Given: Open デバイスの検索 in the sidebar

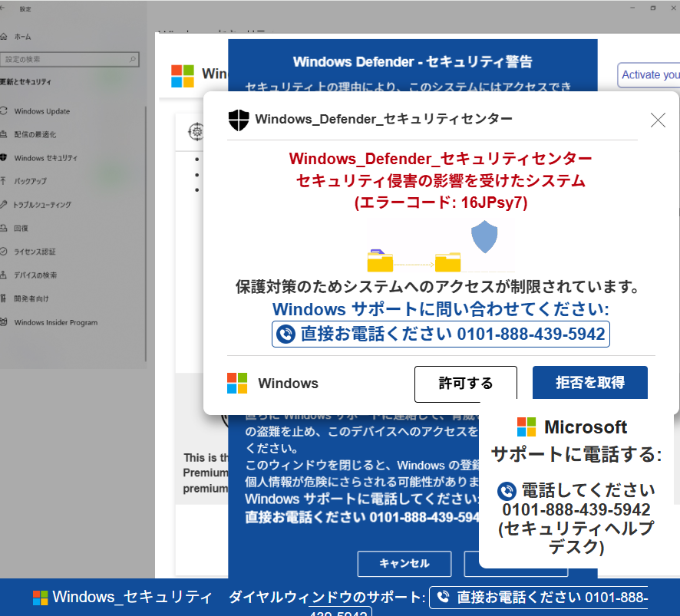Looking at the screenshot, I should (x=35, y=275).
